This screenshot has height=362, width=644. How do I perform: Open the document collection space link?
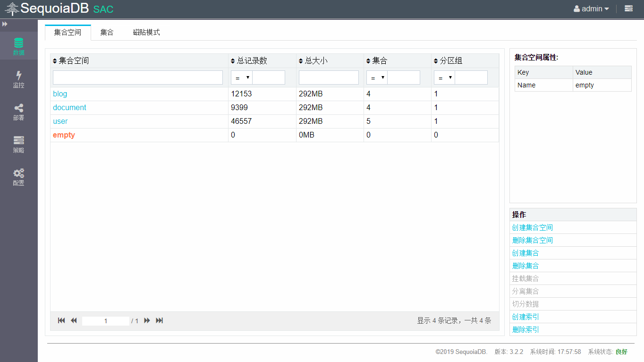tap(69, 107)
